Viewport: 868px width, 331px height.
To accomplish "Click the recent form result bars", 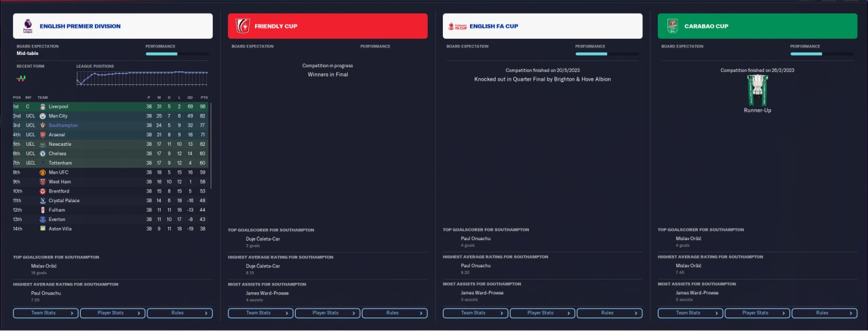I will [x=22, y=79].
